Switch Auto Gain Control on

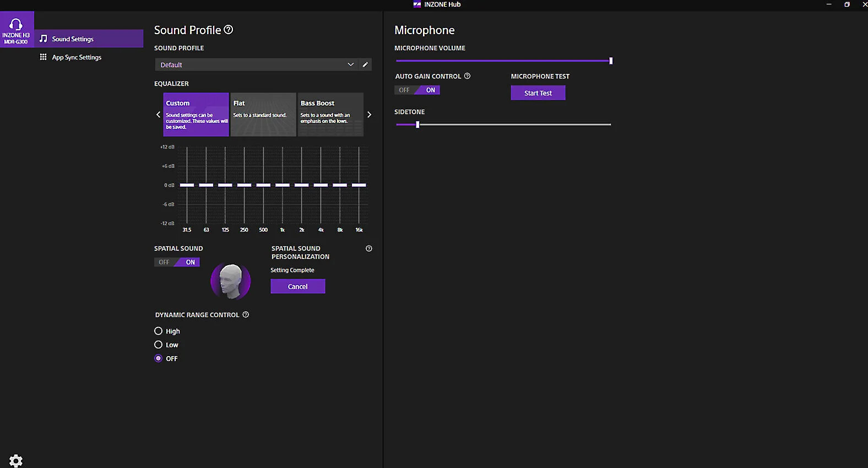pyautogui.click(x=430, y=90)
